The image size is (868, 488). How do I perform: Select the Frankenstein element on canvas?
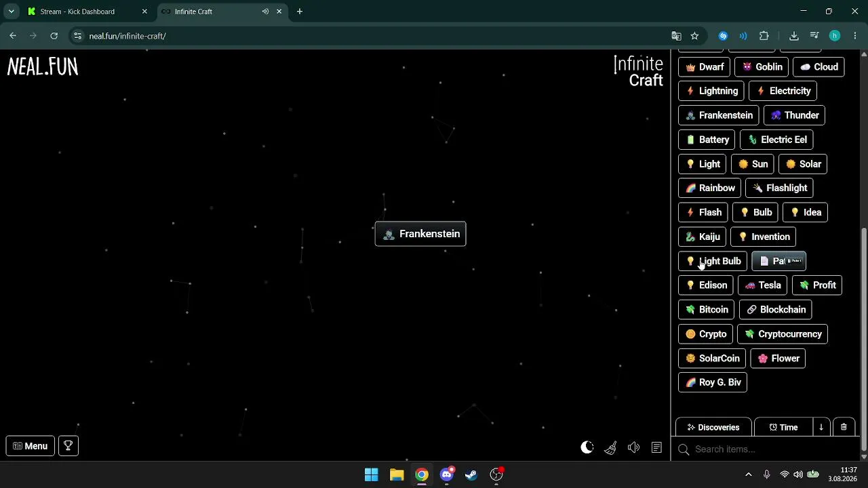420,234
